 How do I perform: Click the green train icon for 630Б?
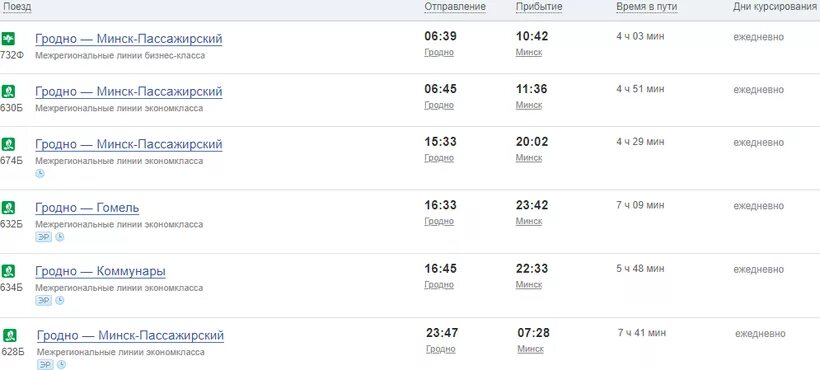pyautogui.click(x=8, y=91)
